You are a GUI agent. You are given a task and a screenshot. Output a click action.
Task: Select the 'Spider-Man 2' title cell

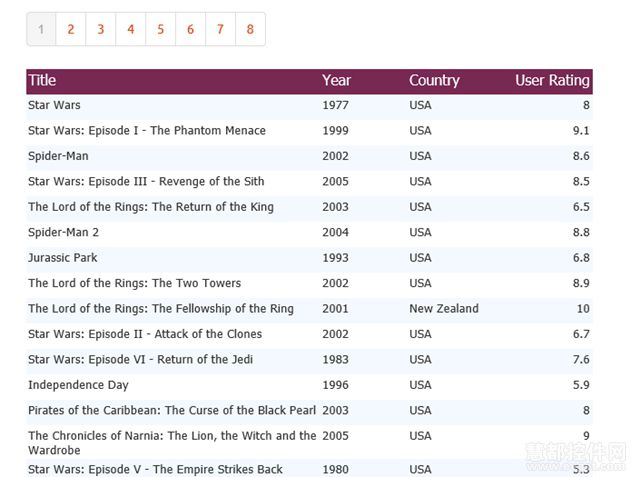[x=63, y=233]
